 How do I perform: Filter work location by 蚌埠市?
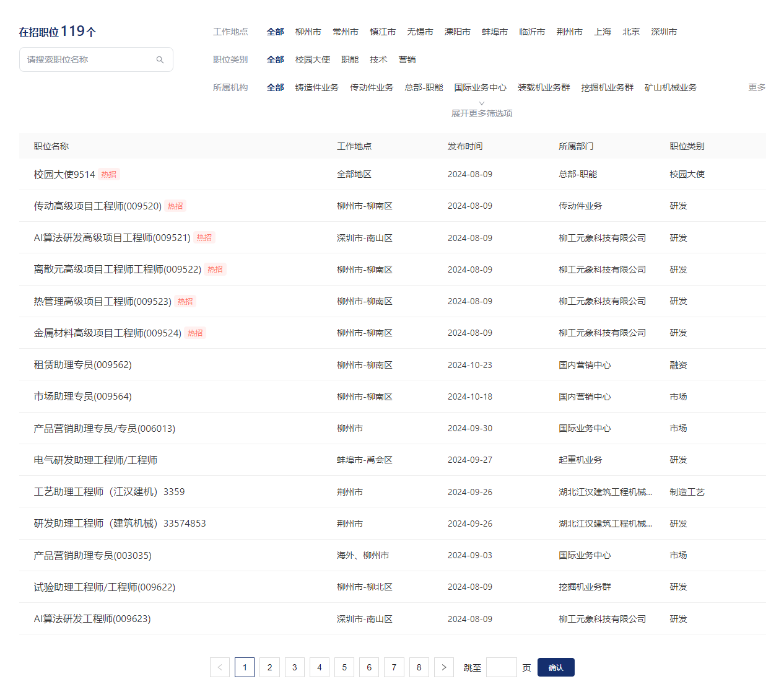click(x=495, y=32)
